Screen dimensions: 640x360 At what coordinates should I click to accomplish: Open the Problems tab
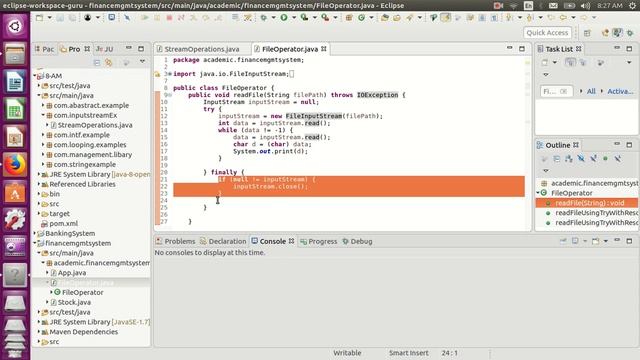pyautogui.click(x=176, y=241)
